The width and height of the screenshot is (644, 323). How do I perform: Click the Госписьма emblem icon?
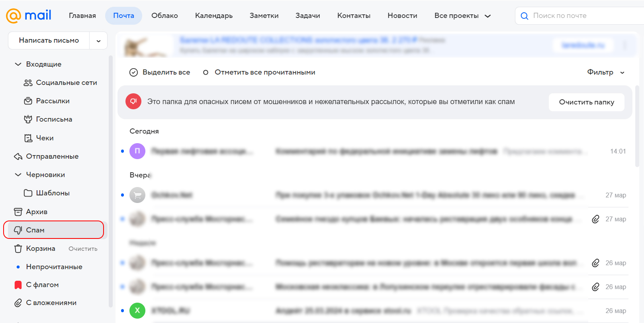(x=28, y=119)
